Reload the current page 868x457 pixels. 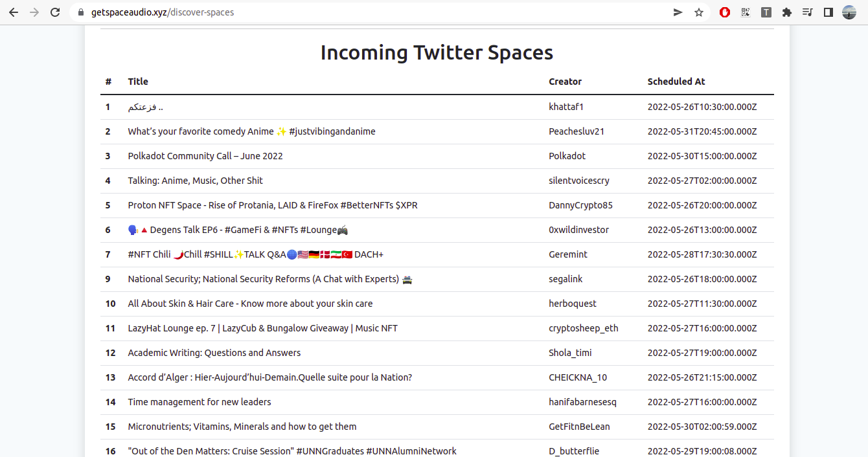[x=55, y=12]
